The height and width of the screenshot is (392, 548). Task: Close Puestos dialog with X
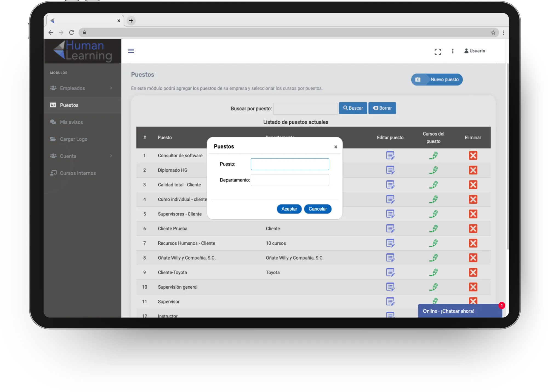pyautogui.click(x=336, y=147)
